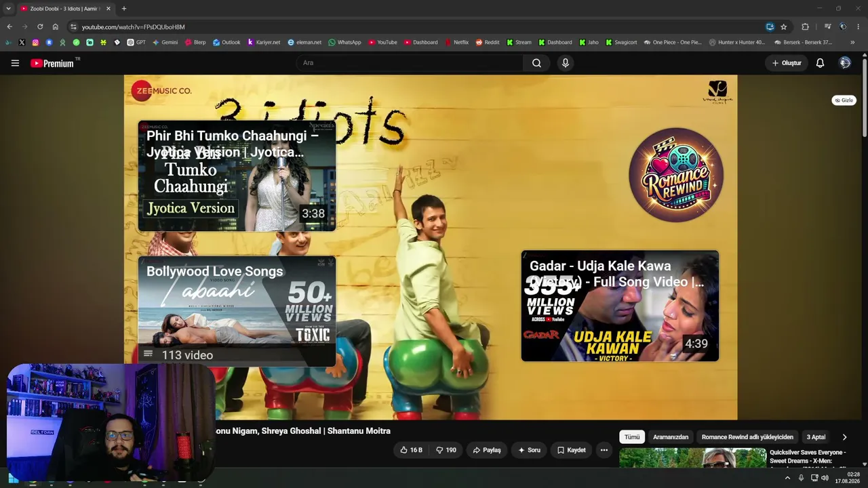Open the Outlook bookmark
The width and height of the screenshot is (868, 488).
(226, 42)
